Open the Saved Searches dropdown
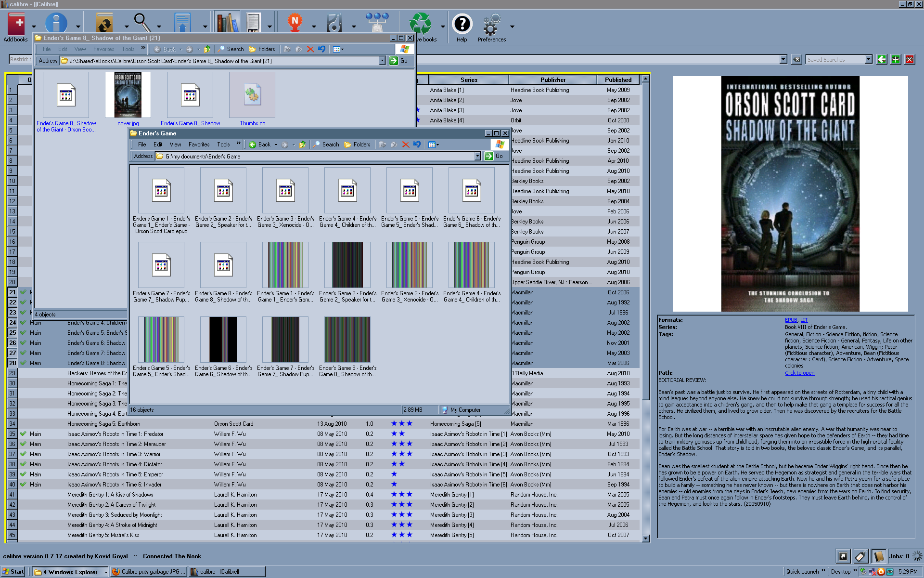 click(x=868, y=59)
